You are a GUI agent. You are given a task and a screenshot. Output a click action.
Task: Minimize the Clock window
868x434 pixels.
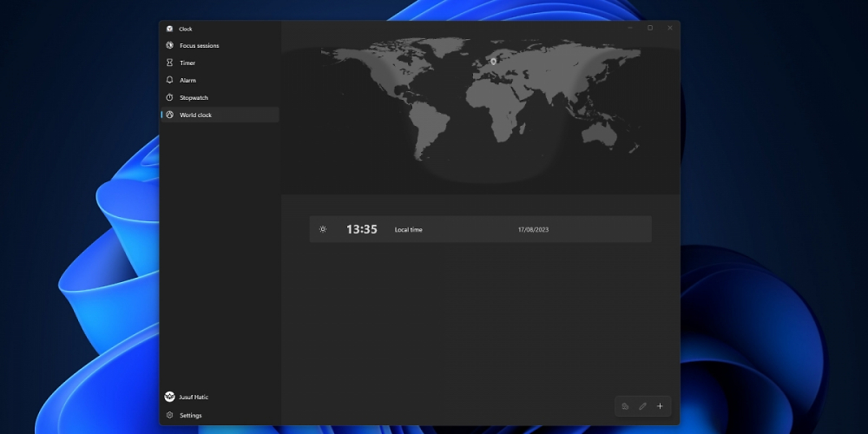tap(630, 28)
